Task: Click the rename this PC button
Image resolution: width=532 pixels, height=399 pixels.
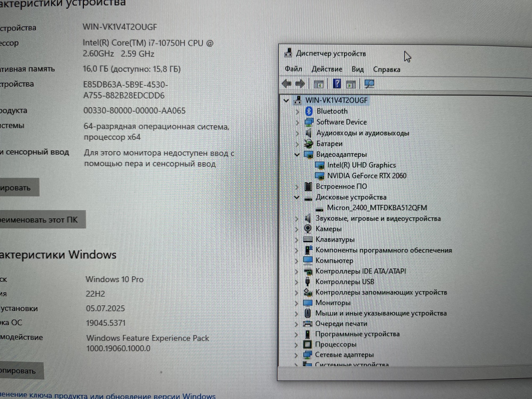Action: [40, 220]
